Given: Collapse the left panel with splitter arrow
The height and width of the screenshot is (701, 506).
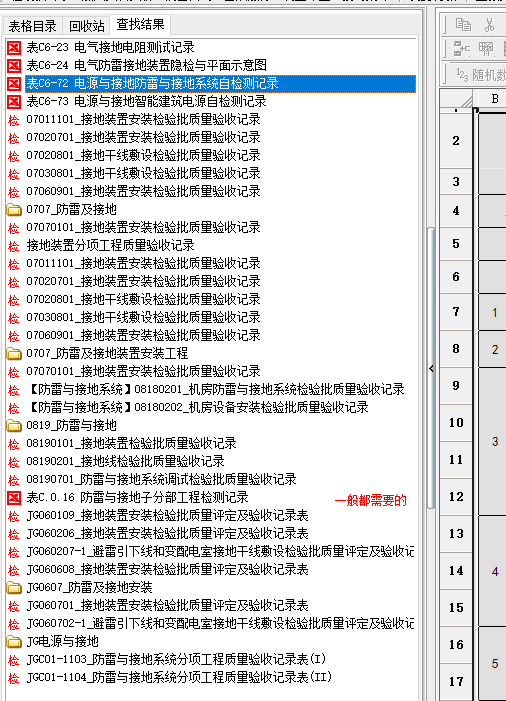Looking at the screenshot, I should coord(431,368).
